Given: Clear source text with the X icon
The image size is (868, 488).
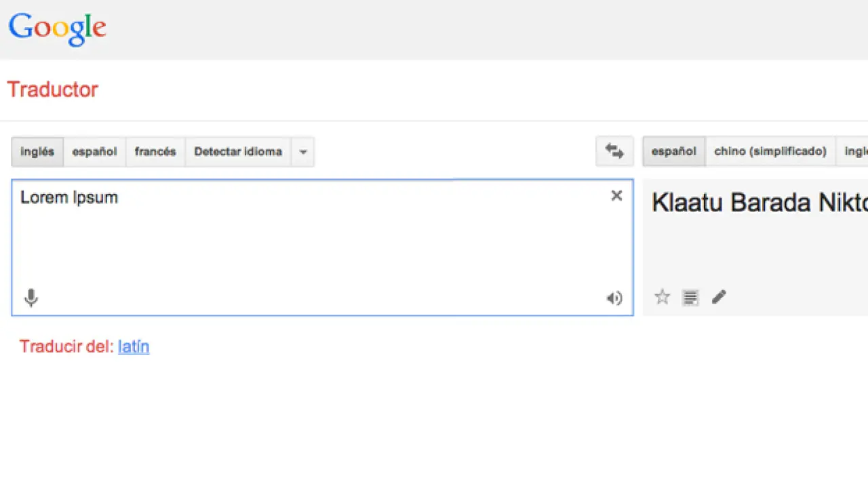Looking at the screenshot, I should (x=616, y=196).
